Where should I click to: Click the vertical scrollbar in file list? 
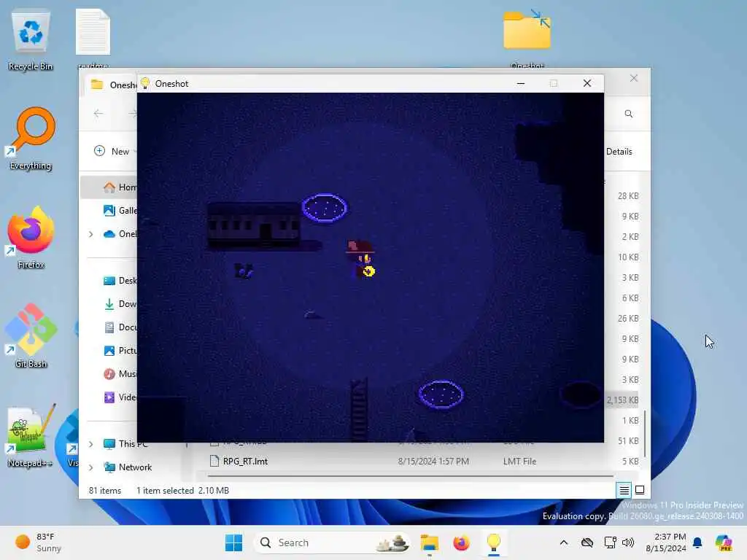(645, 433)
